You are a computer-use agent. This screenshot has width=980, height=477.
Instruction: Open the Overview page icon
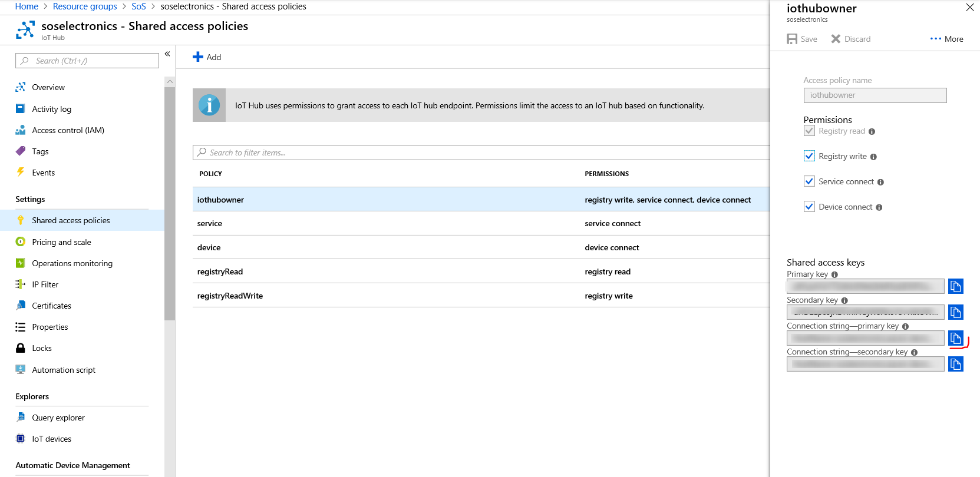coord(21,87)
